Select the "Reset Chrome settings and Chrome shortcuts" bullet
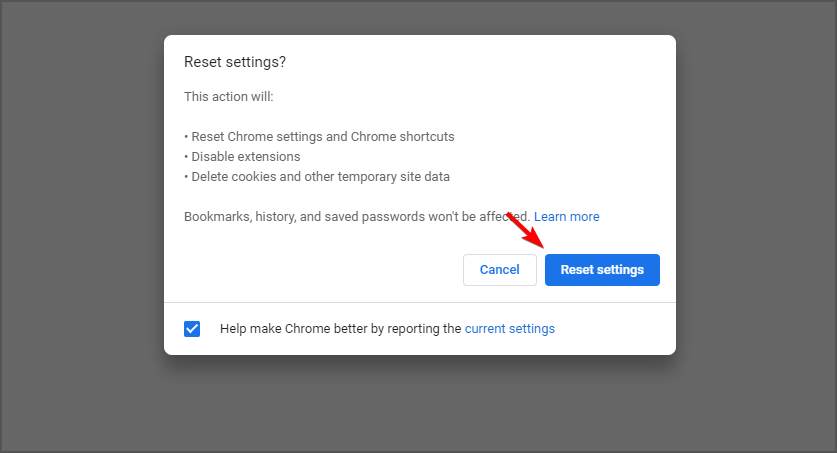 [x=320, y=137]
